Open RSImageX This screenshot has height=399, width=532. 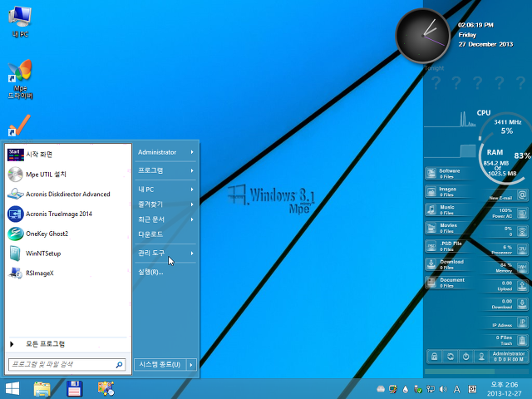point(68,273)
